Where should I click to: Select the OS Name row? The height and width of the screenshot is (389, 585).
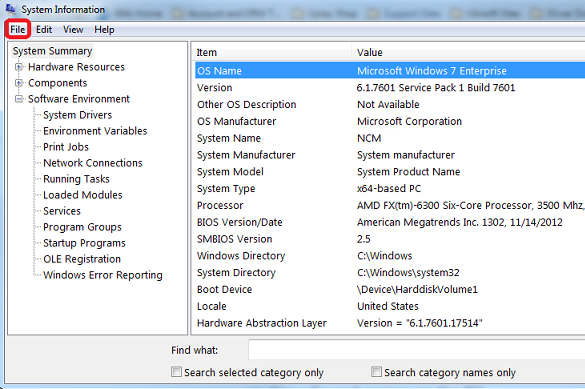click(x=390, y=71)
